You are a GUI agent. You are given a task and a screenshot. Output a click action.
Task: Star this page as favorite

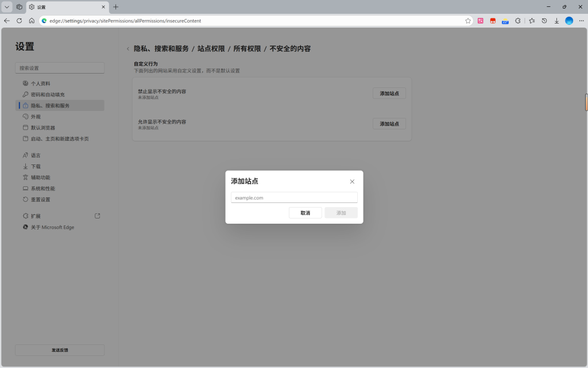click(468, 21)
